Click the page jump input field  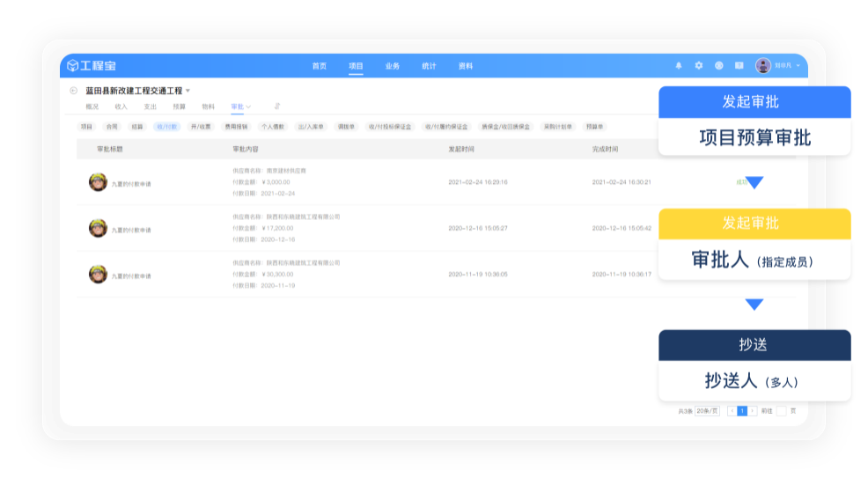tap(781, 411)
